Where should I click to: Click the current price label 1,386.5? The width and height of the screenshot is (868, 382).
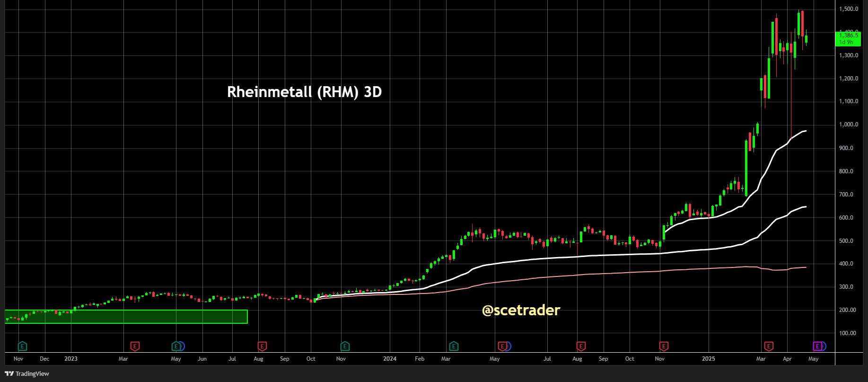click(x=849, y=36)
